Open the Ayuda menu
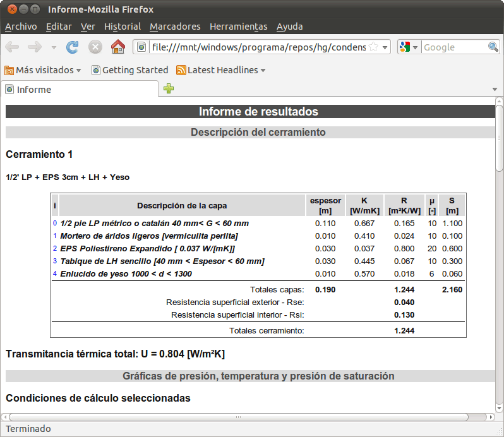 [x=290, y=27]
